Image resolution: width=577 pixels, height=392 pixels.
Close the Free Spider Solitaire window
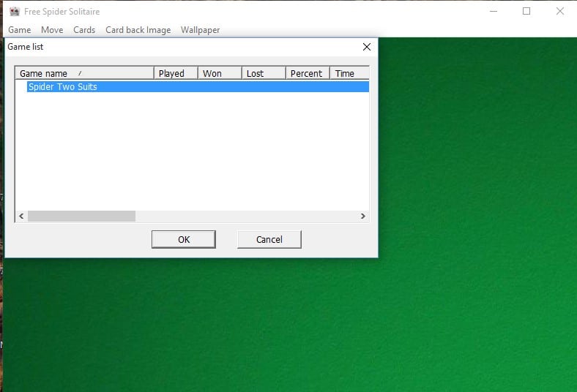point(559,12)
